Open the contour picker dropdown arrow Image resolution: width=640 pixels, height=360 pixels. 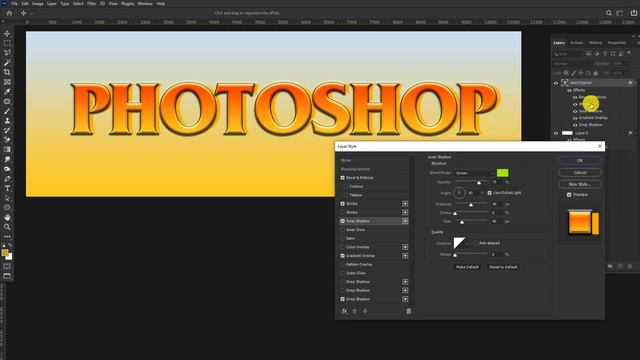[468, 244]
